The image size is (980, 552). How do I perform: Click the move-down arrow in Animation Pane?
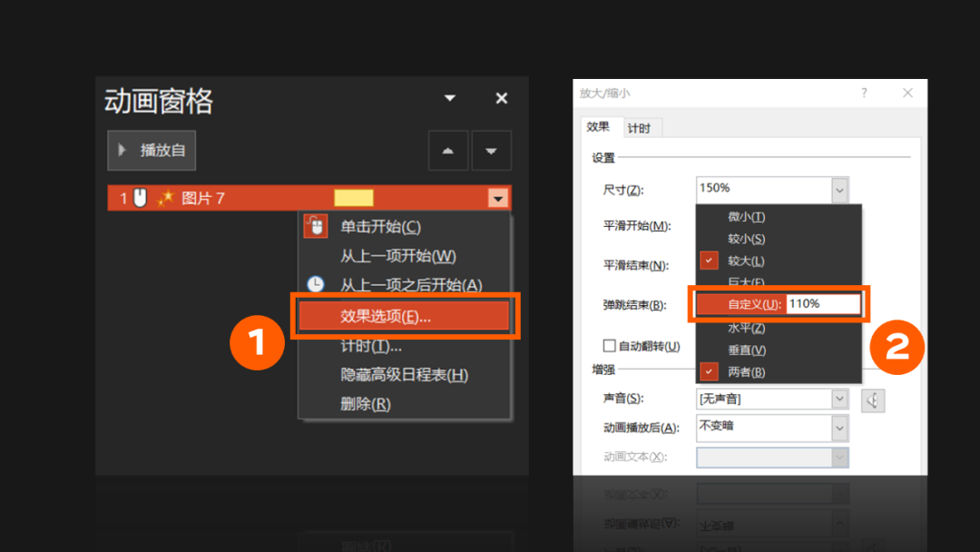tap(491, 151)
